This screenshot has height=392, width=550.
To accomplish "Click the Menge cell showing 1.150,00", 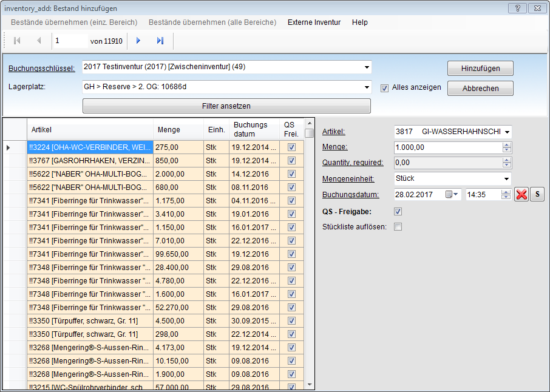I will tap(178, 227).
